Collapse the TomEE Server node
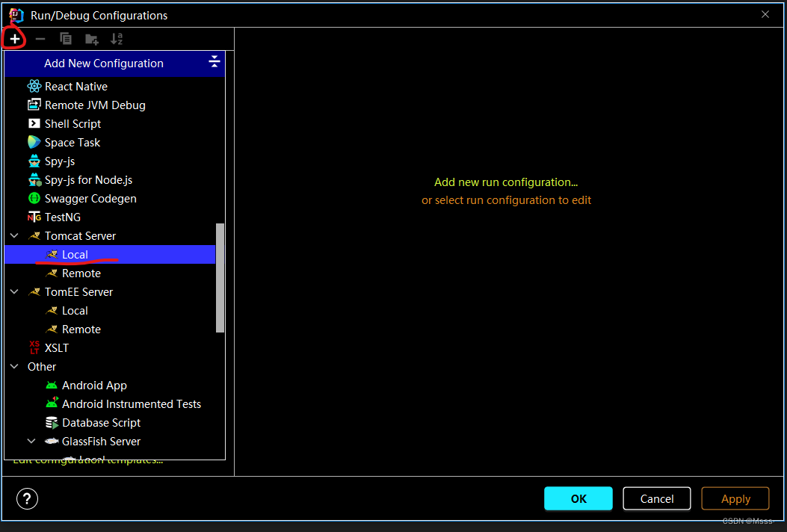787x532 pixels. point(14,291)
